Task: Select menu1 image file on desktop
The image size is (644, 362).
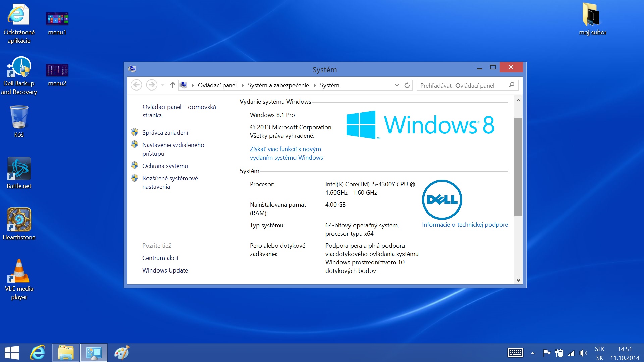Action: click(x=57, y=23)
